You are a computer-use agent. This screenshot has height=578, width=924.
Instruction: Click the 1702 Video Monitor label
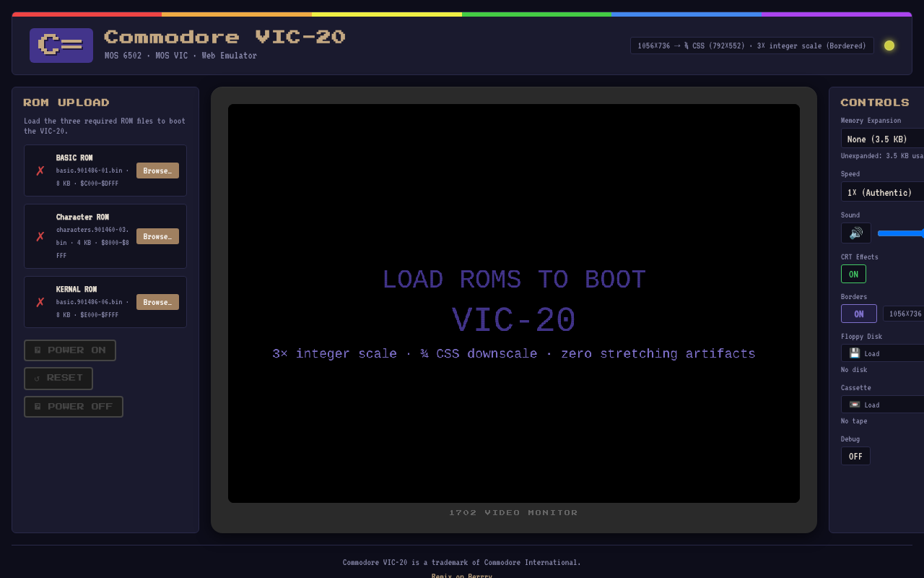point(513,512)
